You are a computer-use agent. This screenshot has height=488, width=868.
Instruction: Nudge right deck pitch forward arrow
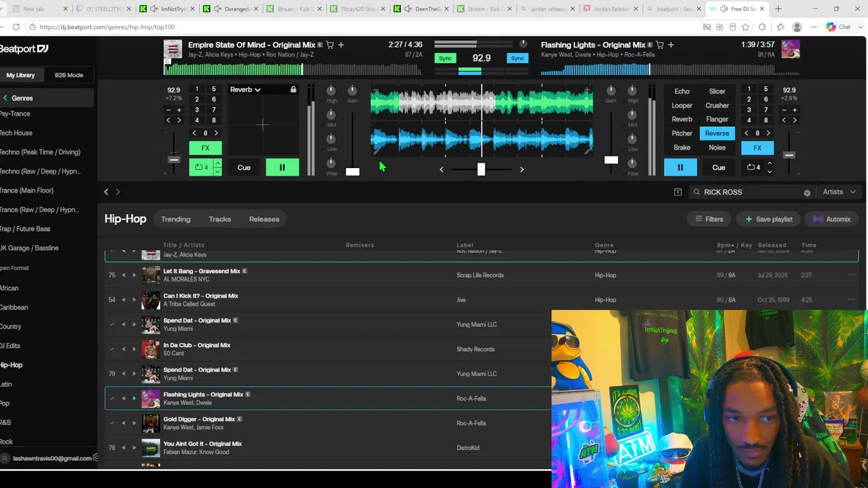click(795, 121)
